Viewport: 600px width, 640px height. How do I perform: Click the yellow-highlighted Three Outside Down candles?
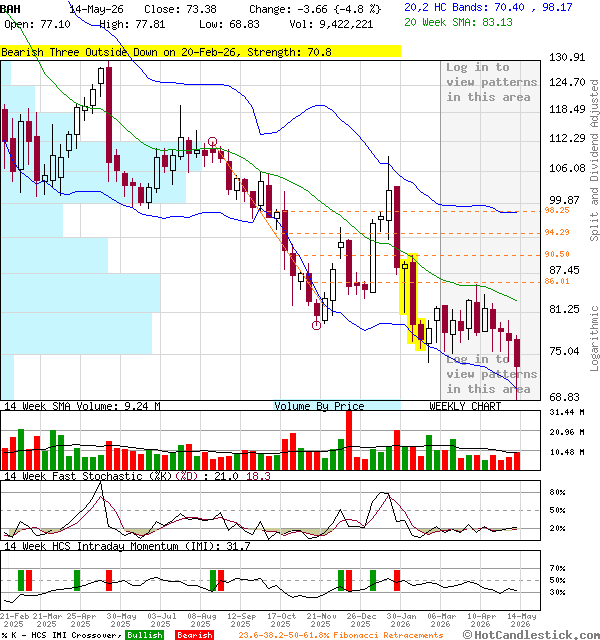pyautogui.click(x=413, y=302)
